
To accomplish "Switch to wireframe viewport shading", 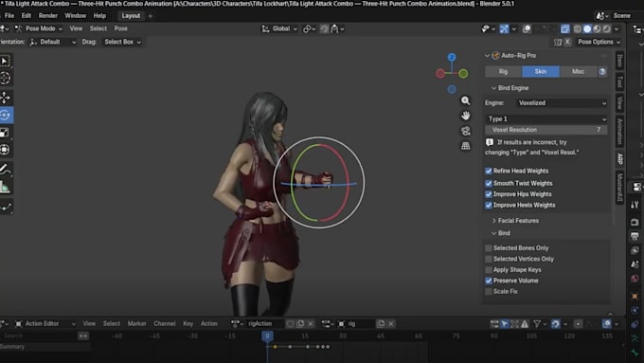I will point(578,28).
